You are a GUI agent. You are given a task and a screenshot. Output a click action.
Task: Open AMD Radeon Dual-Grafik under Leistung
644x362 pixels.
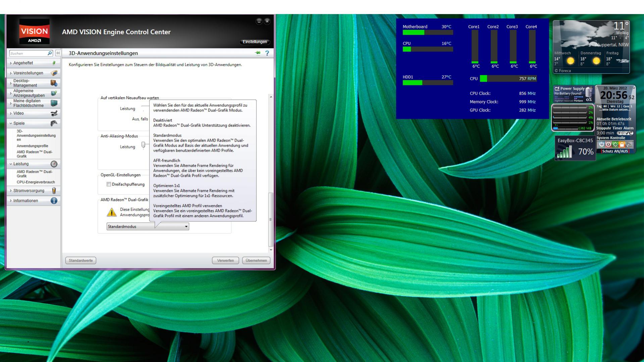35,174
